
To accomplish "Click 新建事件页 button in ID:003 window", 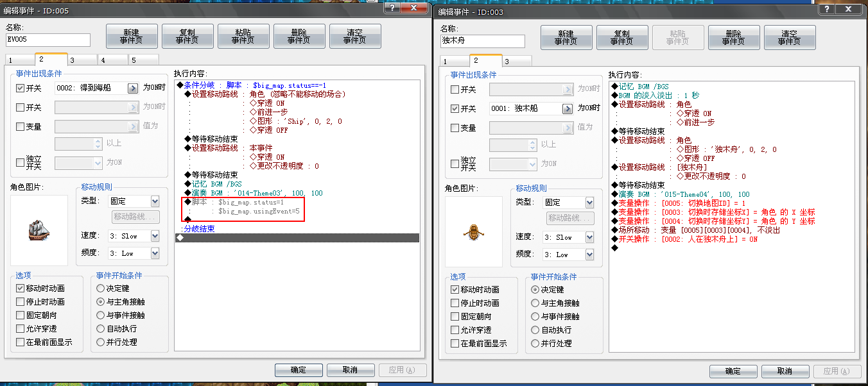I will click(566, 37).
